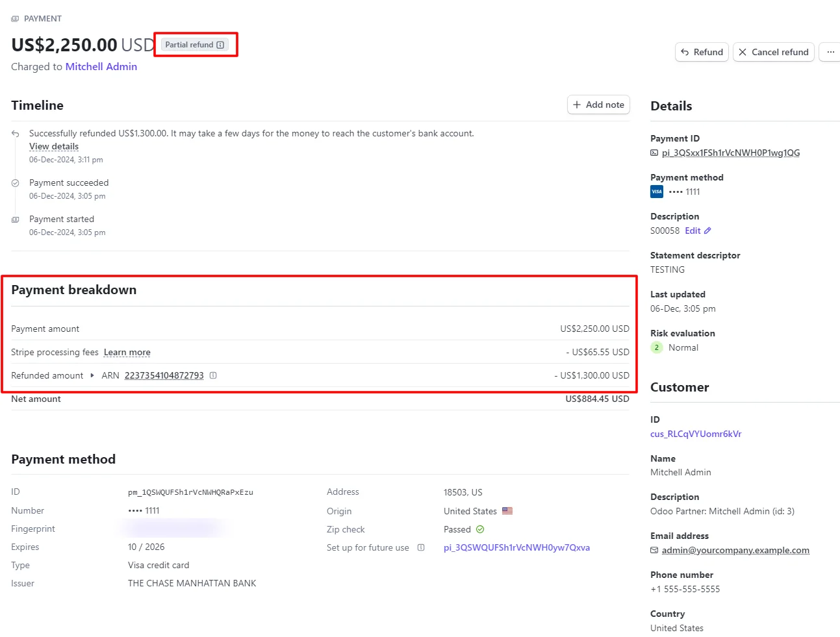840x637 pixels.
Task: Click the Net amount value US$884.45 USD
Action: (x=597, y=399)
